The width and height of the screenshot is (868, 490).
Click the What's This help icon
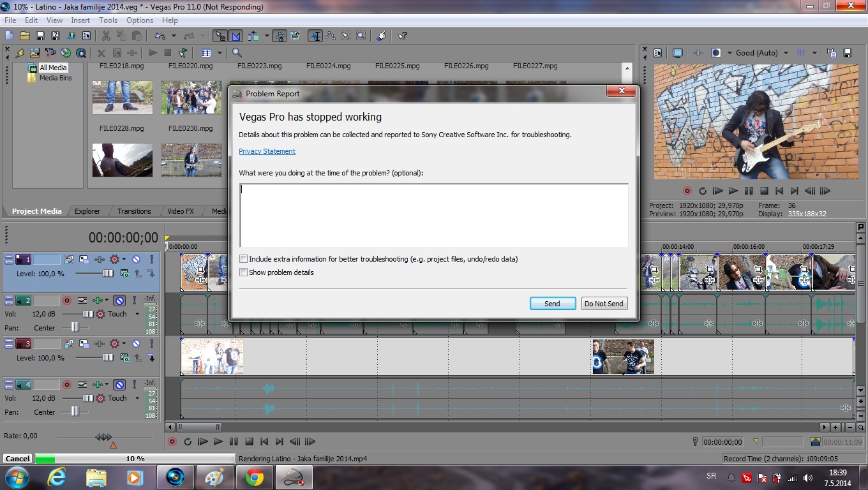(402, 36)
